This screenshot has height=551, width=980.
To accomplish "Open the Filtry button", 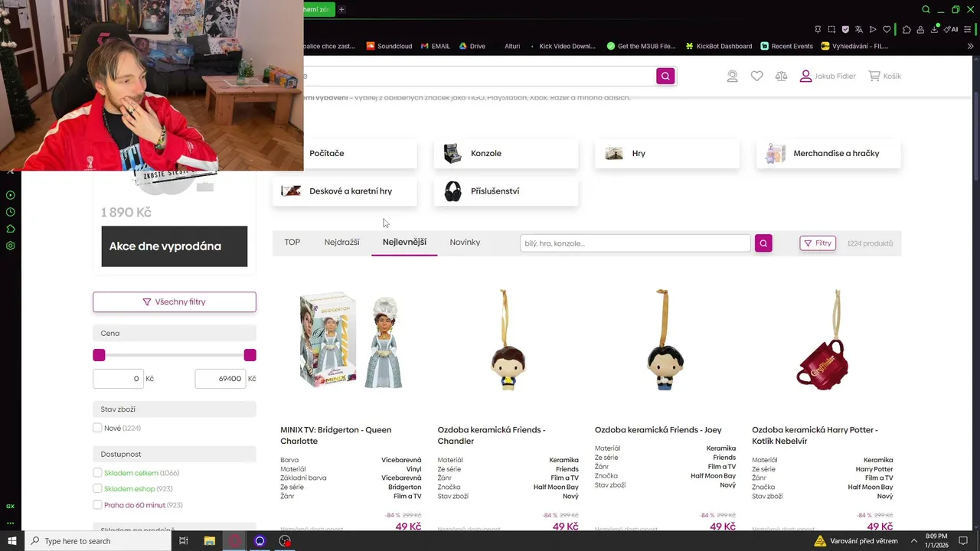I will [x=818, y=243].
